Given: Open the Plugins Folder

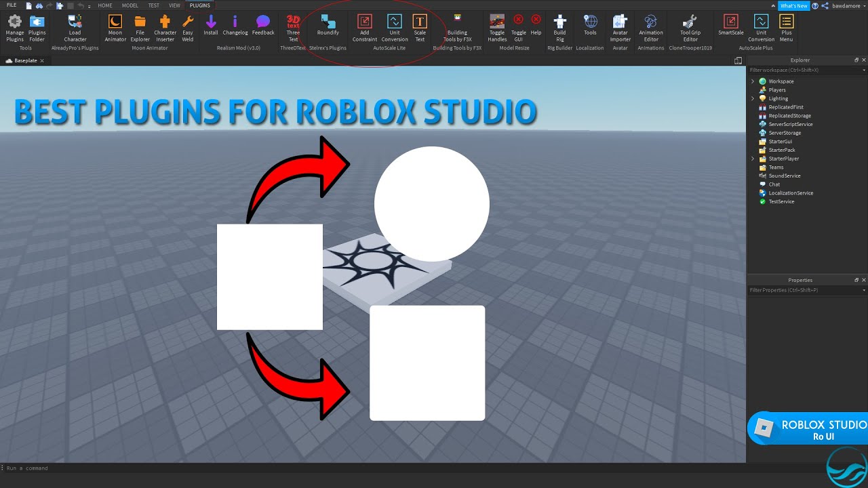Looking at the screenshot, I should [x=37, y=28].
